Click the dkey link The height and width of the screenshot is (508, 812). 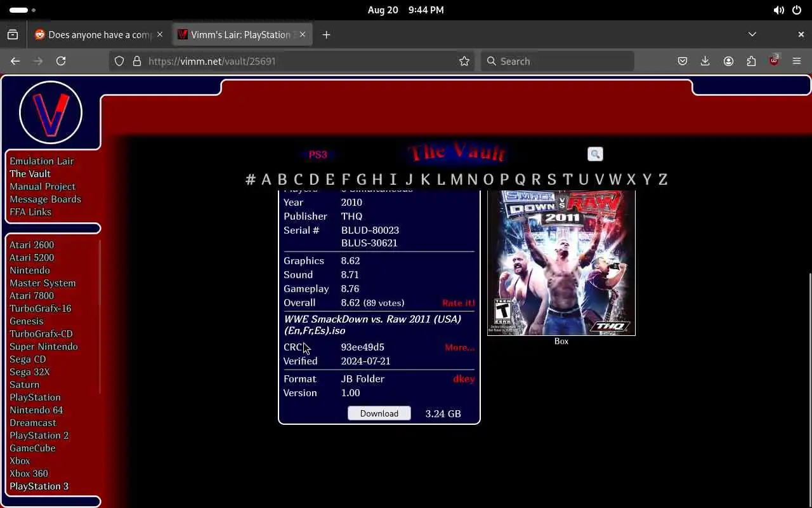point(464,378)
